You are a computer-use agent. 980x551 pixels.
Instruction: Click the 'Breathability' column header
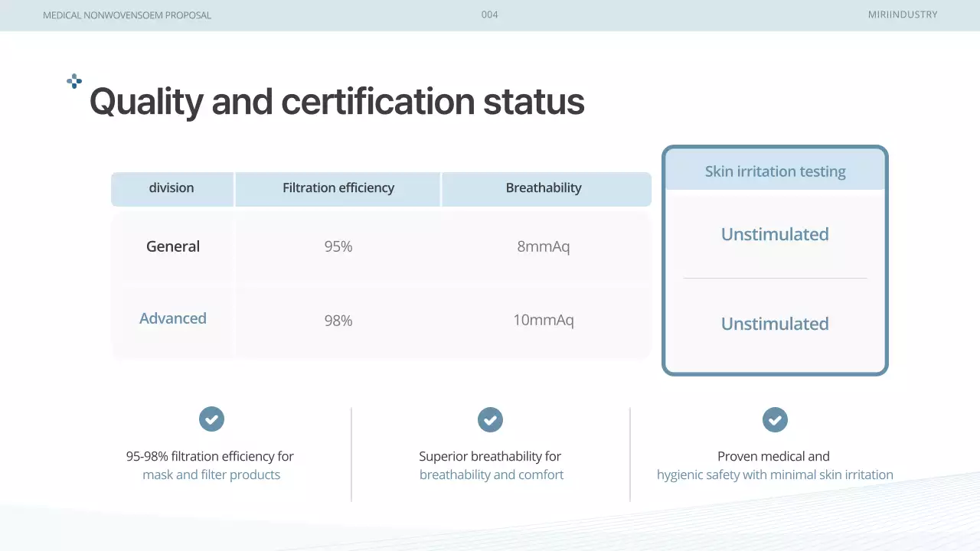[x=544, y=188]
